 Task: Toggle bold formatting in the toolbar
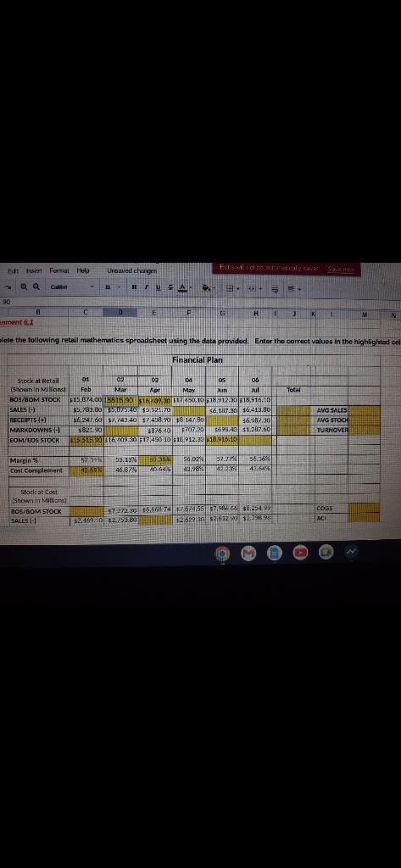pos(133,288)
